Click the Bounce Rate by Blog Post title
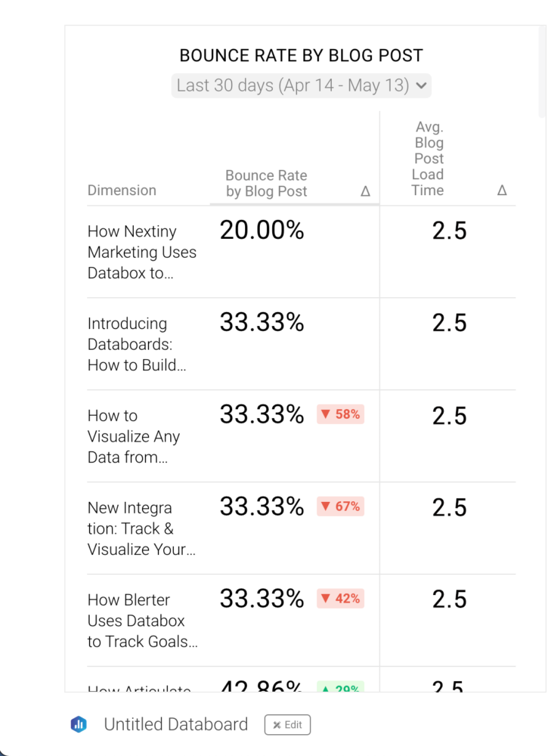 pos(301,55)
